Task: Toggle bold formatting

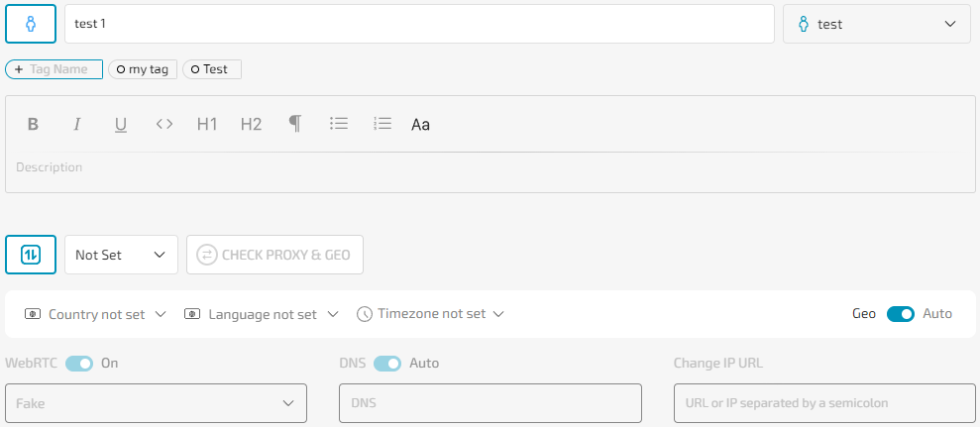Action: (x=33, y=125)
